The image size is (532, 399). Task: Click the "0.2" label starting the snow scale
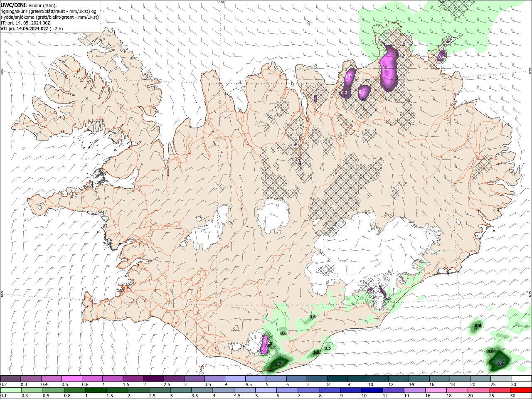tap(4, 384)
